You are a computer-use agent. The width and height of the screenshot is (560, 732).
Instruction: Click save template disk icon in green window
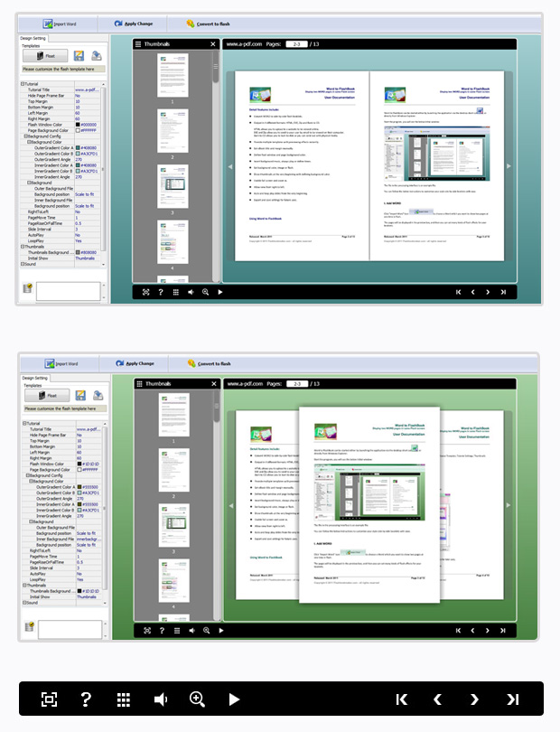[x=80, y=396]
